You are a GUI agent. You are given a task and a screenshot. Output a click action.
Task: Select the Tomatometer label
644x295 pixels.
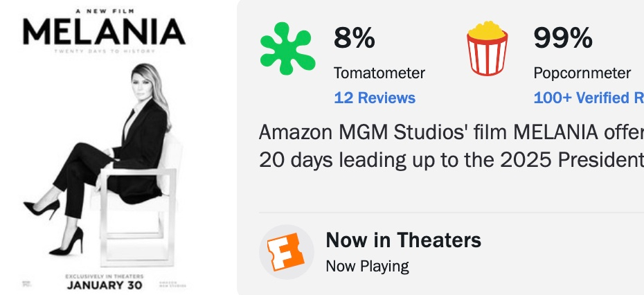(379, 73)
